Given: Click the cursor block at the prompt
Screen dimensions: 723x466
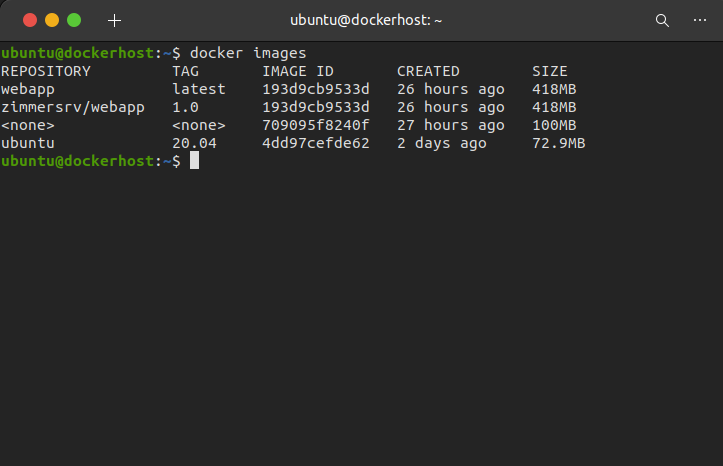Looking at the screenshot, I should pos(195,160).
